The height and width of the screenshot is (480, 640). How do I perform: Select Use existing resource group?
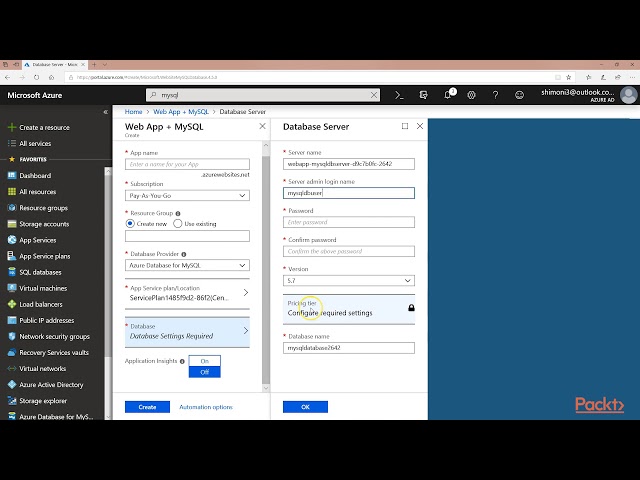(x=178, y=224)
